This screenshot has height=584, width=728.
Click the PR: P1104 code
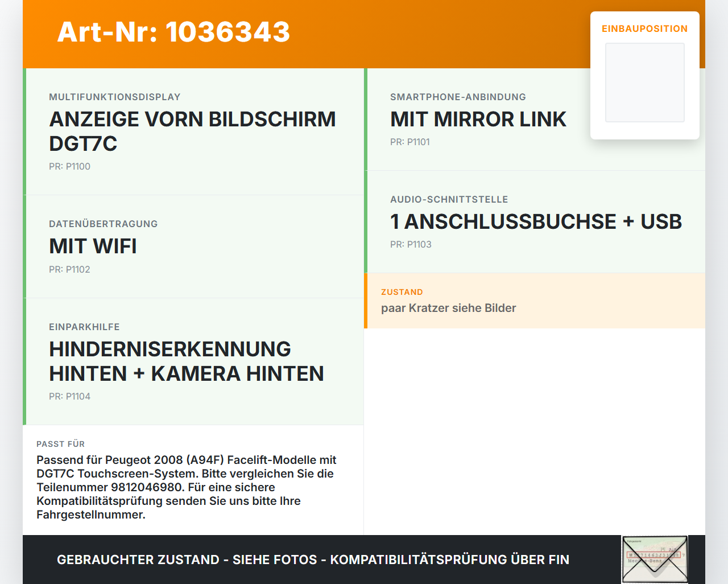click(x=69, y=396)
